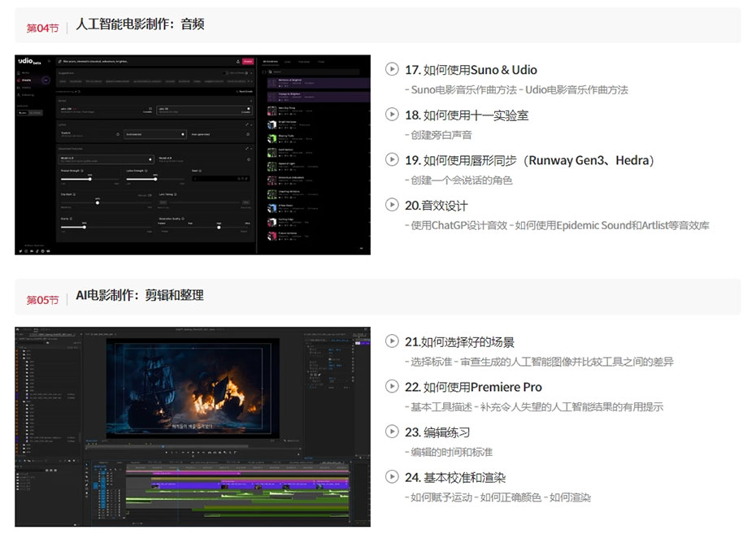
Task: Click the pink Create button in Udio screenshot
Action: pos(248,61)
